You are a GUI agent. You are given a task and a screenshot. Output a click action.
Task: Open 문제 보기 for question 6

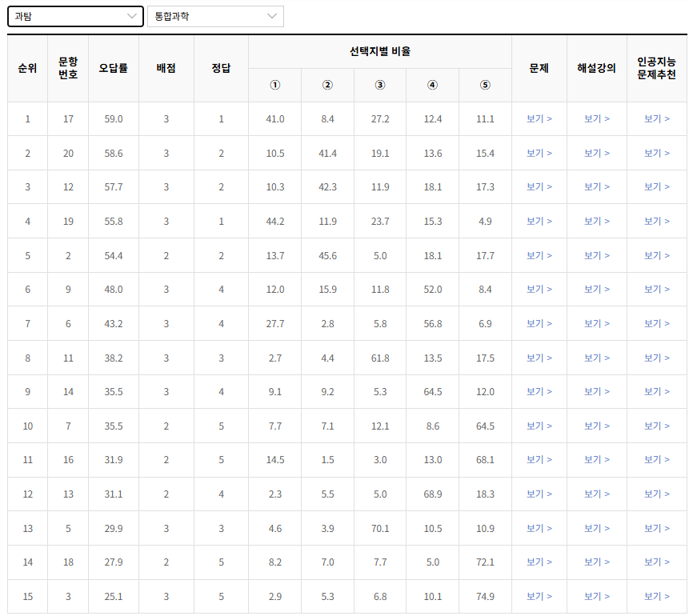pos(539,323)
